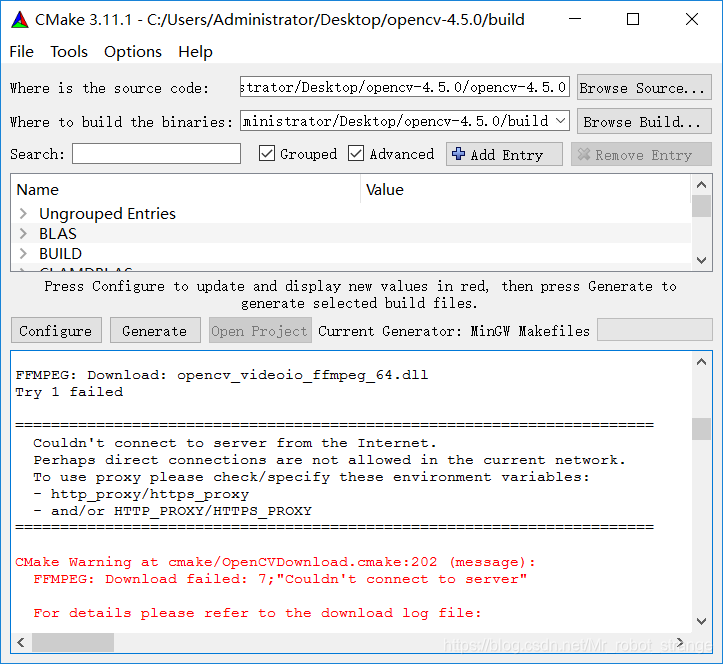Click 'Couldn't connect to server from the Internet' line

[235, 443]
